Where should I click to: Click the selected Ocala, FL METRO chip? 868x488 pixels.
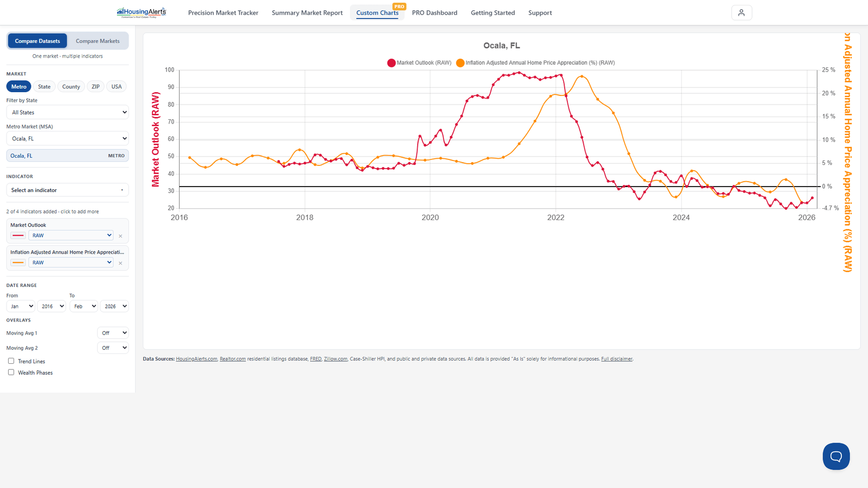(x=67, y=156)
